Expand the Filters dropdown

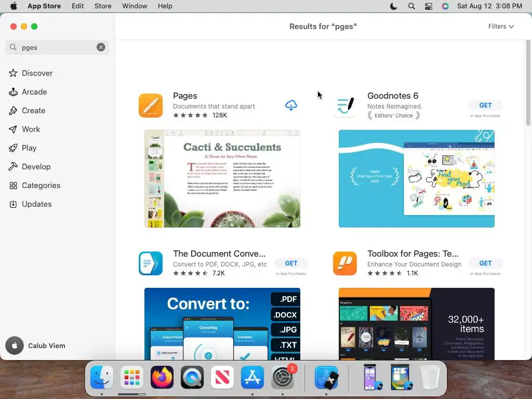pos(501,26)
